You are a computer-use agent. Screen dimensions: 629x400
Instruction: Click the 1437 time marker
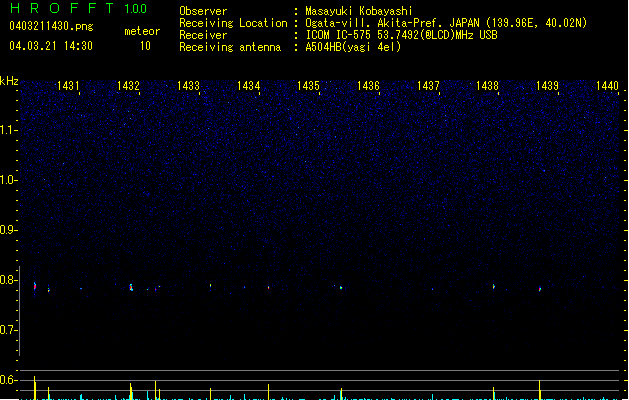coord(428,86)
